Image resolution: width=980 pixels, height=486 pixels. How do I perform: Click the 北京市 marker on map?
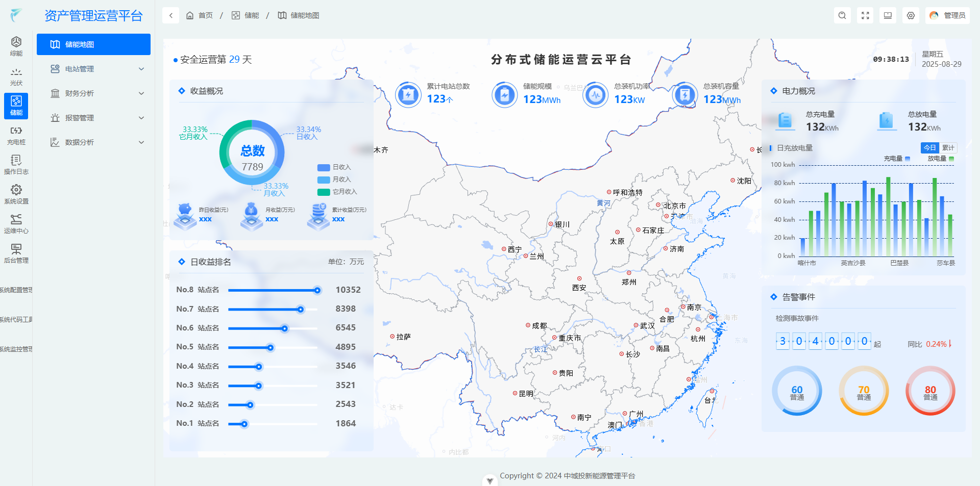pyautogui.click(x=658, y=205)
